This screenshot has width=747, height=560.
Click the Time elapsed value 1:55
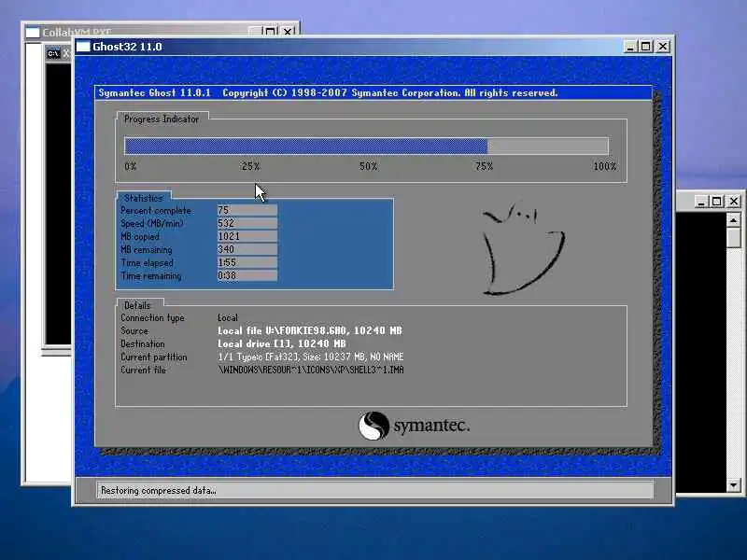tap(247, 262)
